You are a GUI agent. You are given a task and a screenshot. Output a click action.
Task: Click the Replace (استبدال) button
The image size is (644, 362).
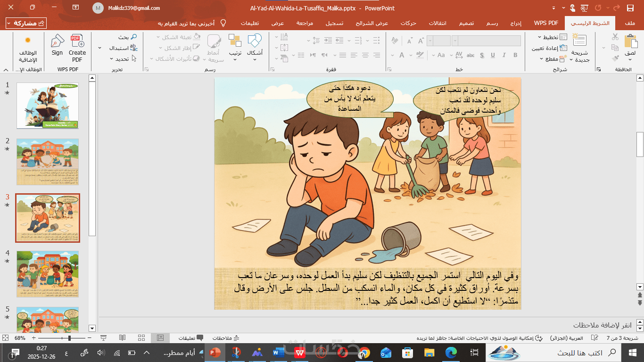(x=123, y=48)
